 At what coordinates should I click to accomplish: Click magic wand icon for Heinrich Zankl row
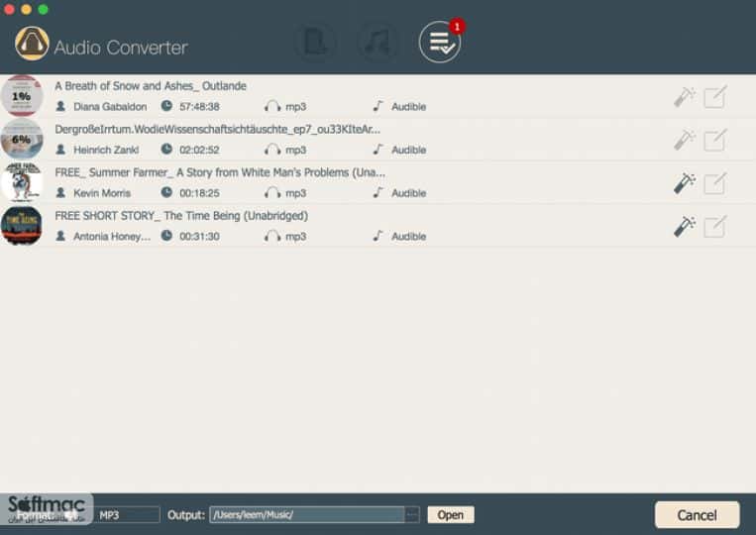685,141
